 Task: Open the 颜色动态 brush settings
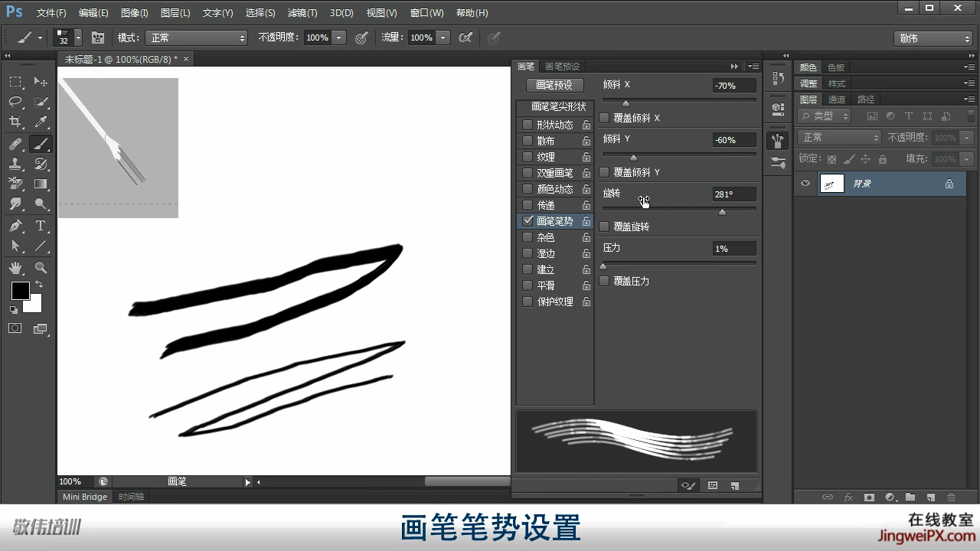[x=555, y=189]
